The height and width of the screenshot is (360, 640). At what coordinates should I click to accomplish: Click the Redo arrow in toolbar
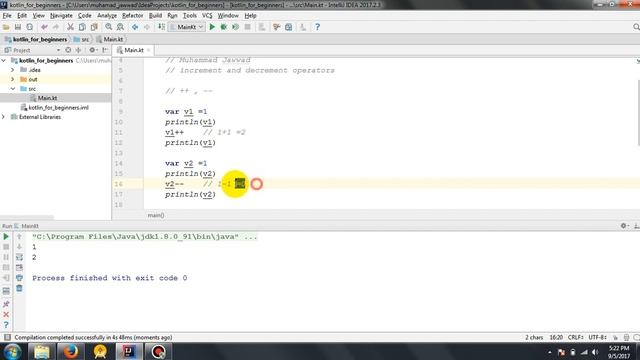pos(56,27)
